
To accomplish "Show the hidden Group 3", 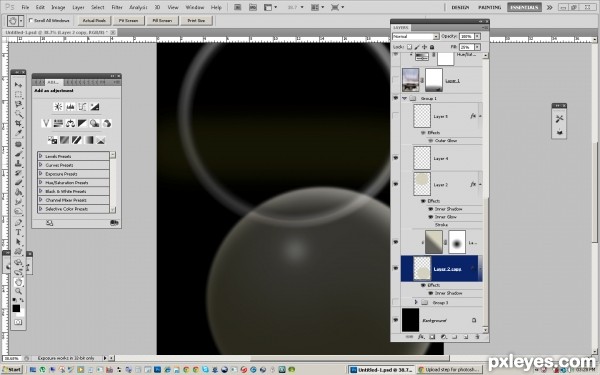I will click(396, 302).
